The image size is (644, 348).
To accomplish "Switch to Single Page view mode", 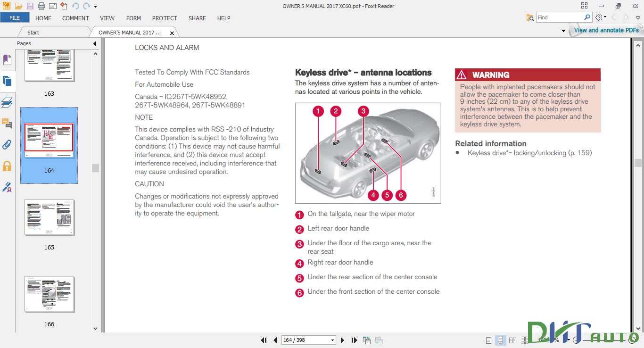I will click(488, 340).
